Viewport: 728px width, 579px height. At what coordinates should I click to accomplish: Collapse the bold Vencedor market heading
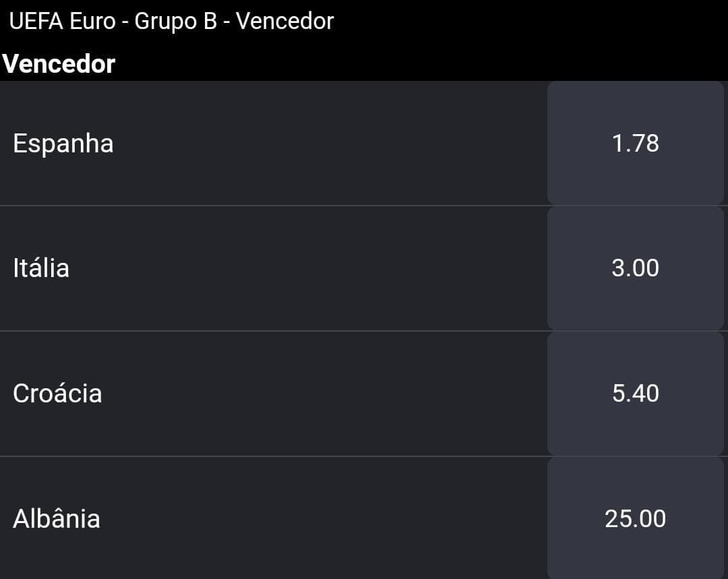[x=59, y=63]
